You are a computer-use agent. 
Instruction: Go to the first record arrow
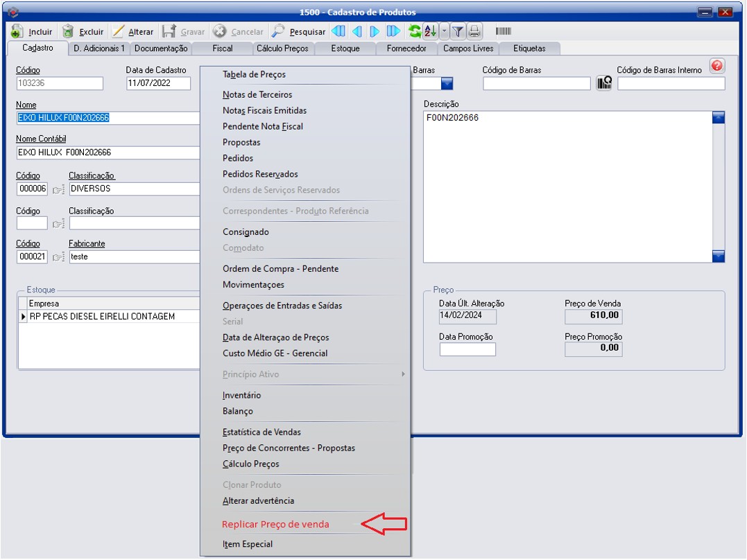click(338, 31)
